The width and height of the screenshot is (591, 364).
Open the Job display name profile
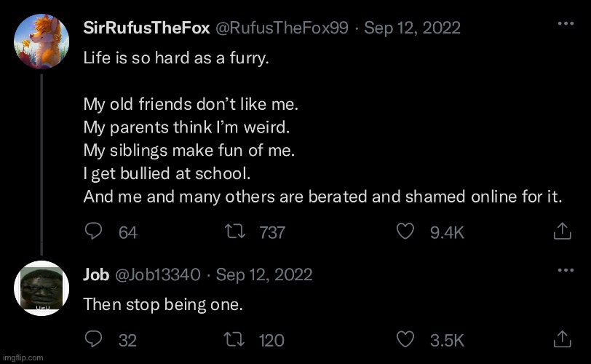coord(96,274)
